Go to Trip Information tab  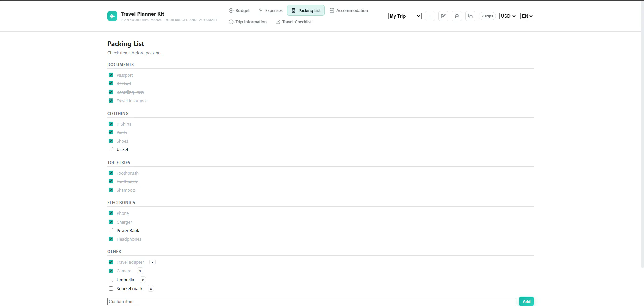[248, 22]
